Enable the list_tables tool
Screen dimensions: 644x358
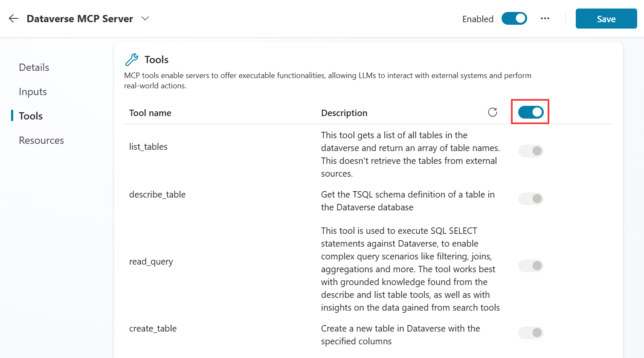click(530, 151)
